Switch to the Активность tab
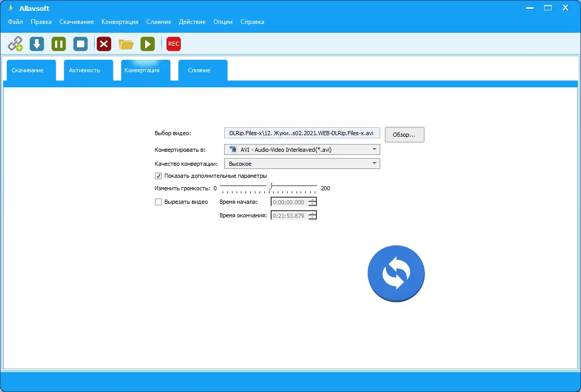 coord(88,70)
